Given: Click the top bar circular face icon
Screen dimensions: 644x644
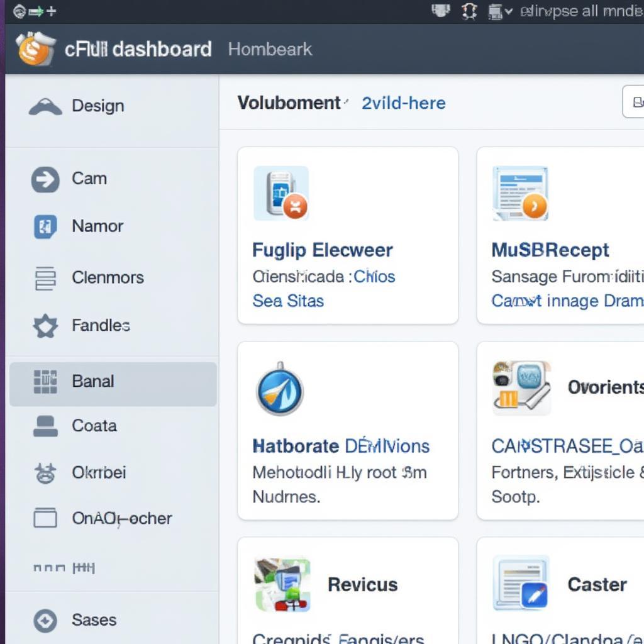Looking at the screenshot, I should (19, 11).
